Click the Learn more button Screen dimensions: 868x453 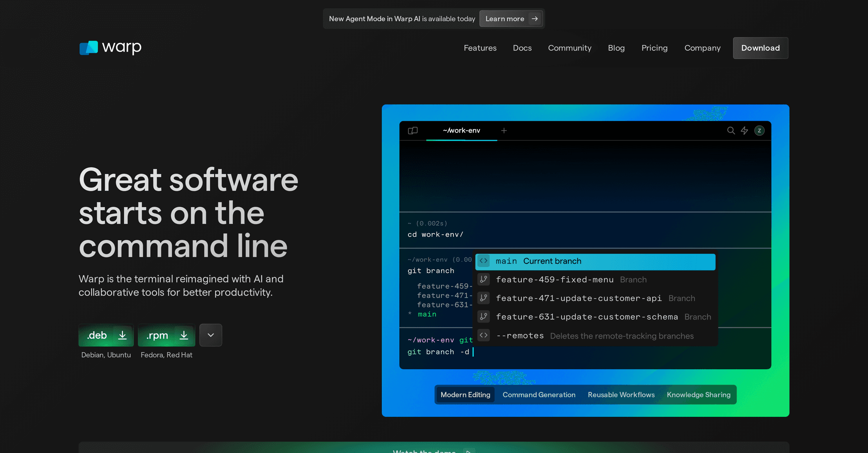pyautogui.click(x=511, y=19)
